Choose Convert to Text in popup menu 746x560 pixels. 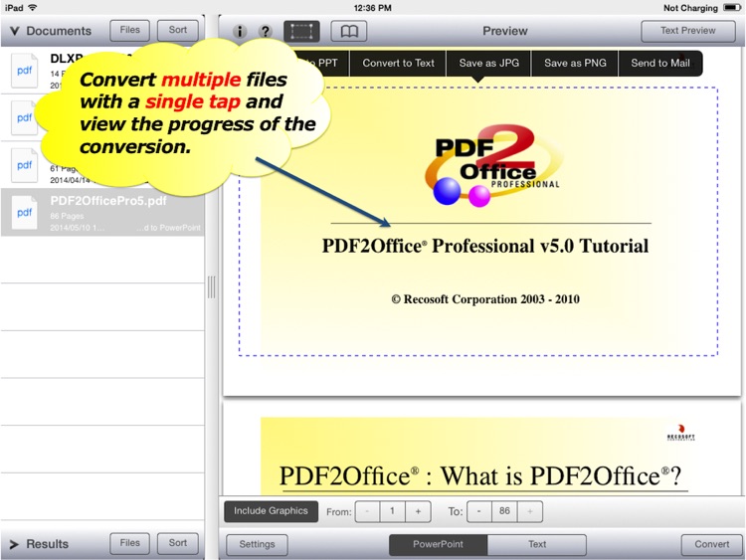click(398, 64)
